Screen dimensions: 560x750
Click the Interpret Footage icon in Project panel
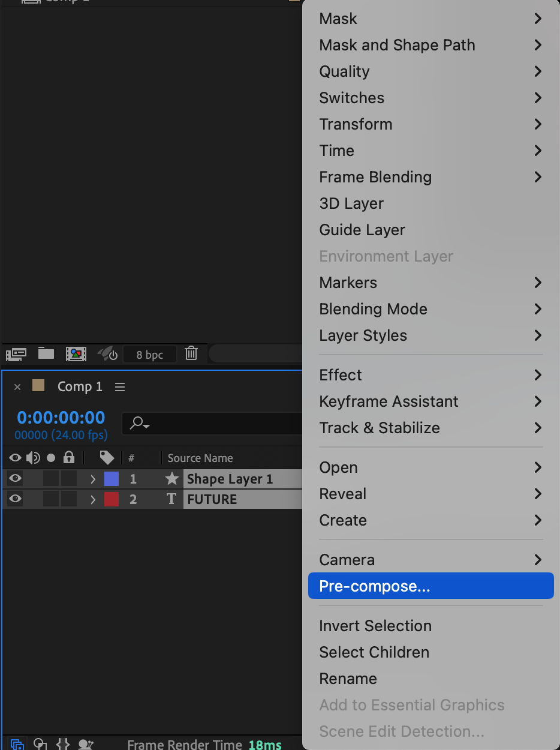coord(16,353)
